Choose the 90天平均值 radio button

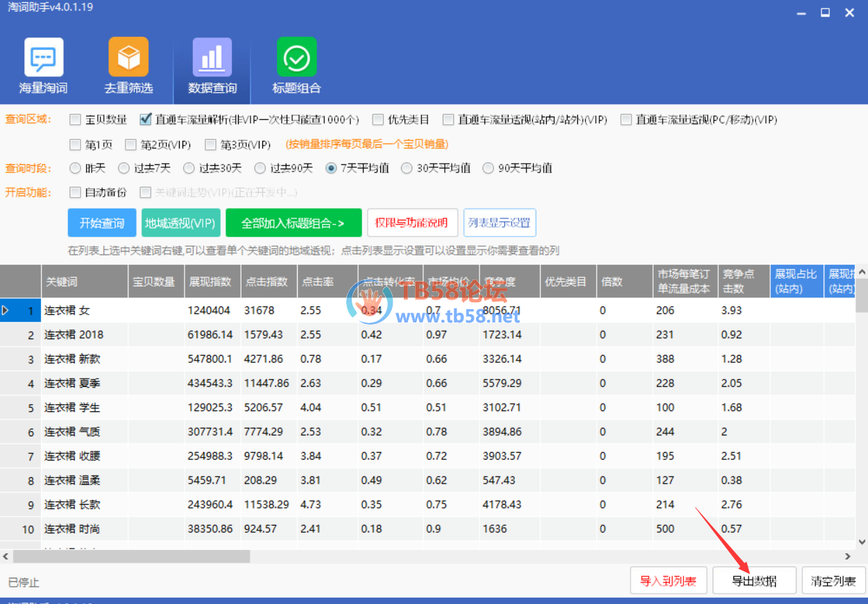point(488,169)
